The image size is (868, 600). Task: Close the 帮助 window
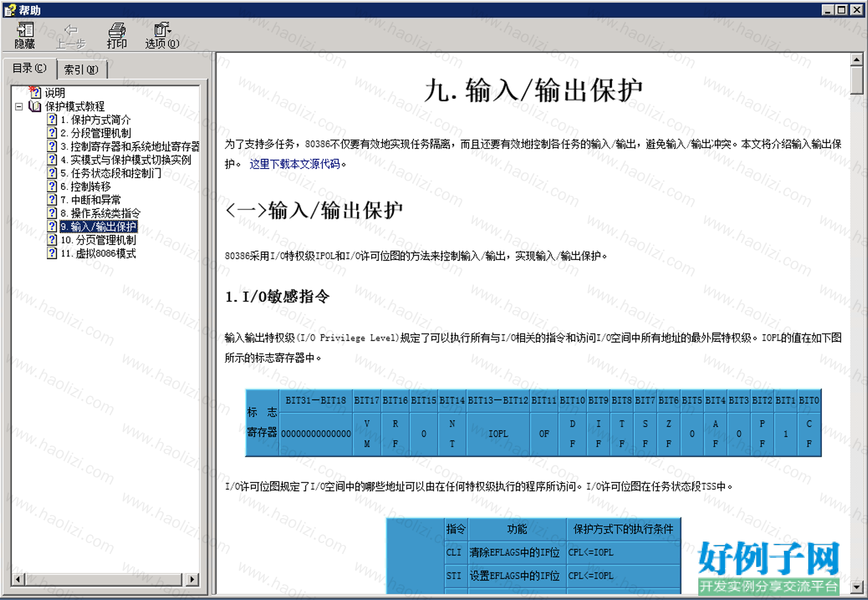pyautogui.click(x=857, y=10)
